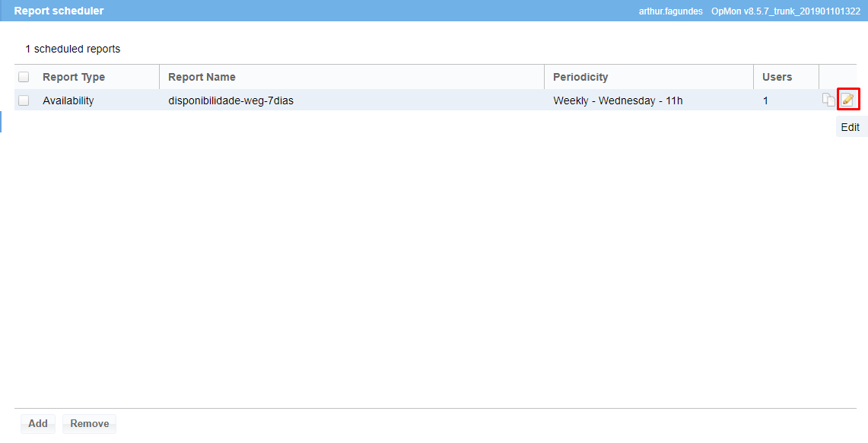Check the Availability report row checkbox

(x=24, y=100)
